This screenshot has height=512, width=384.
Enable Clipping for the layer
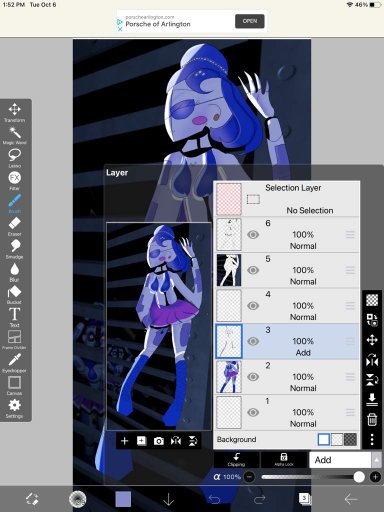236,460
